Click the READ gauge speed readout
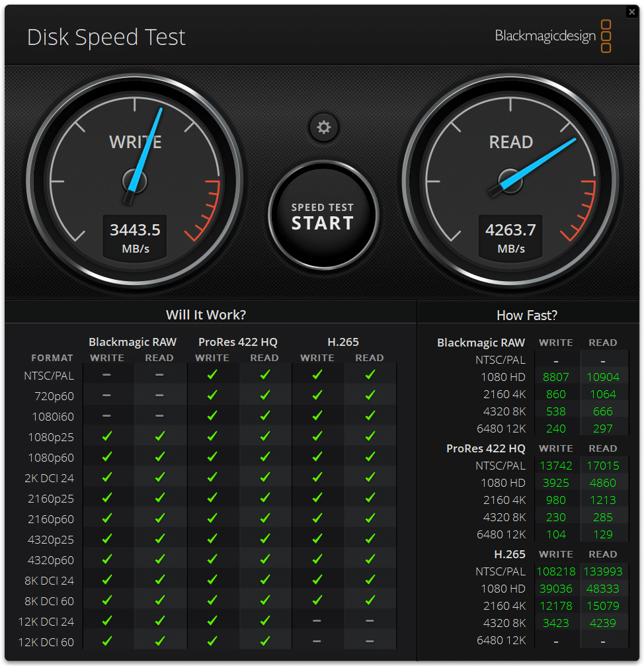The image size is (644, 666). pyautogui.click(x=510, y=237)
